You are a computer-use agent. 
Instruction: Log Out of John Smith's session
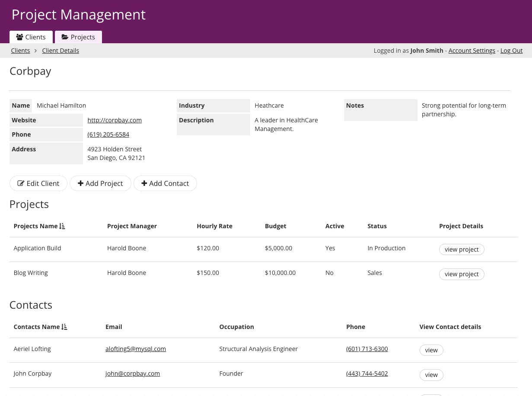pyautogui.click(x=511, y=51)
